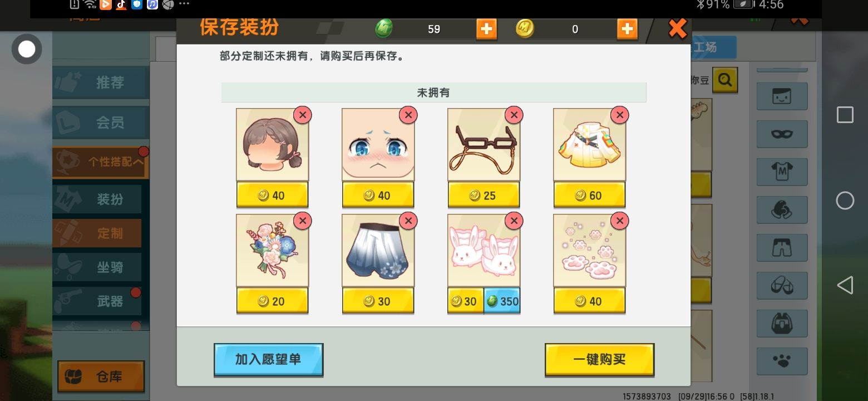Open the backpack category icon in right sidebar
Screen dimensions: 868x401
coord(782,324)
